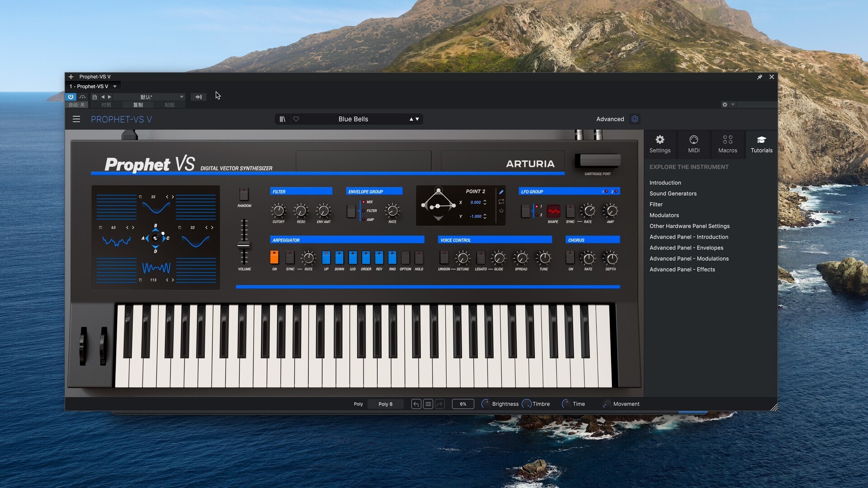Open the Sound Generators tutorial

coord(673,193)
